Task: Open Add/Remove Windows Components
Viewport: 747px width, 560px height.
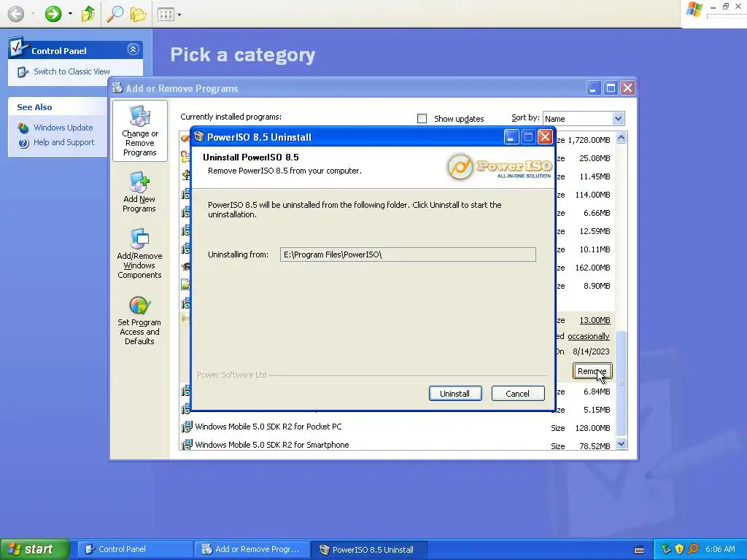Action: [x=139, y=254]
